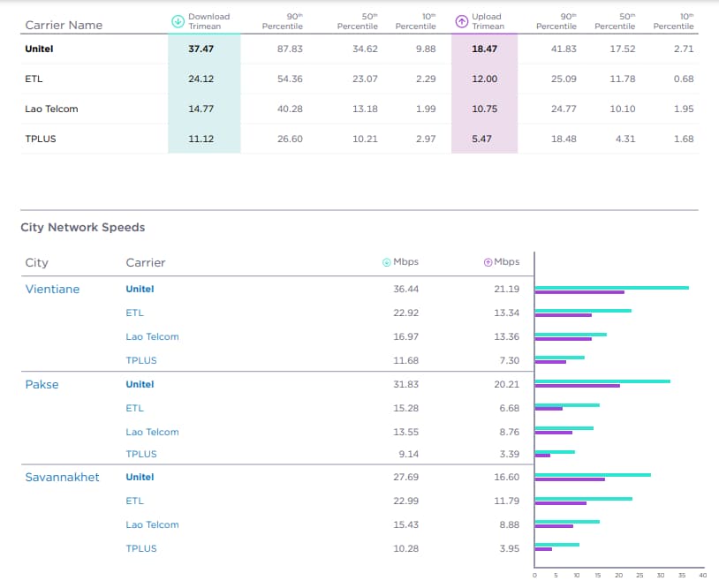The width and height of the screenshot is (719, 588).
Task: Select Lao Telcom download trimean 14.77
Action: click(x=201, y=109)
